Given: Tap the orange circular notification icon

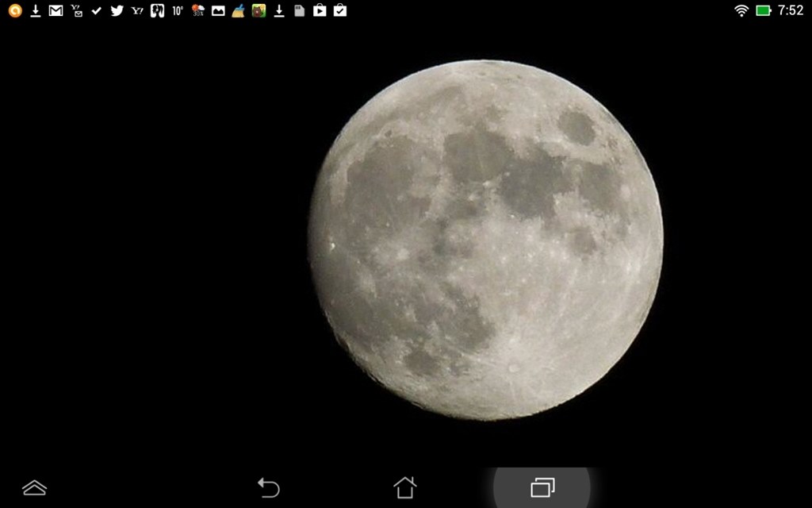Looking at the screenshot, I should 15,10.
